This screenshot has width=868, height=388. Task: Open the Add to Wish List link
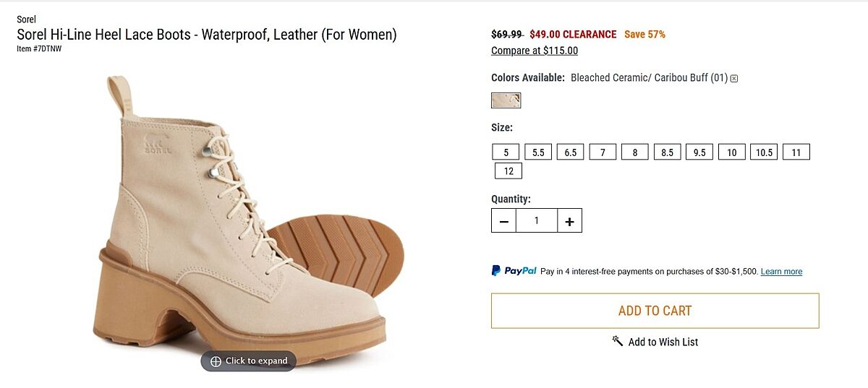click(663, 342)
